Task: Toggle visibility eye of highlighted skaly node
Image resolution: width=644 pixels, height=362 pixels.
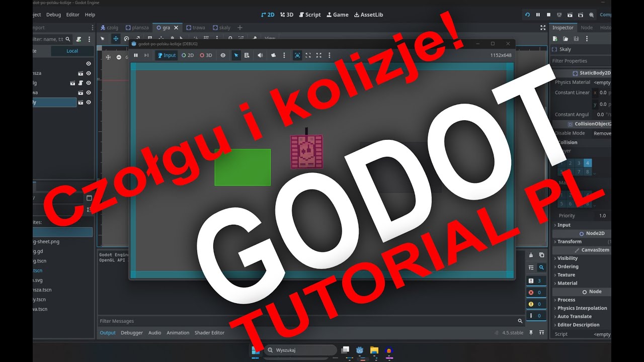Action: click(89, 102)
